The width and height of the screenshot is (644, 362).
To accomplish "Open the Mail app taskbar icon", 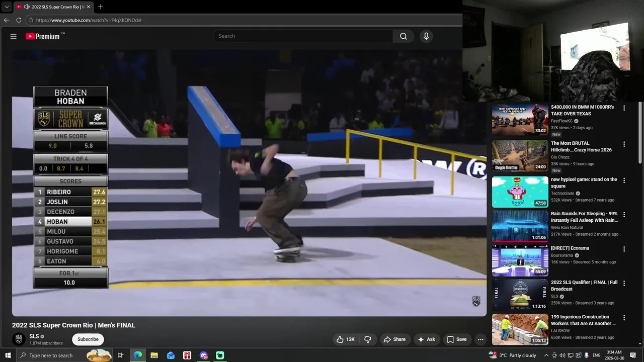I will (171, 355).
